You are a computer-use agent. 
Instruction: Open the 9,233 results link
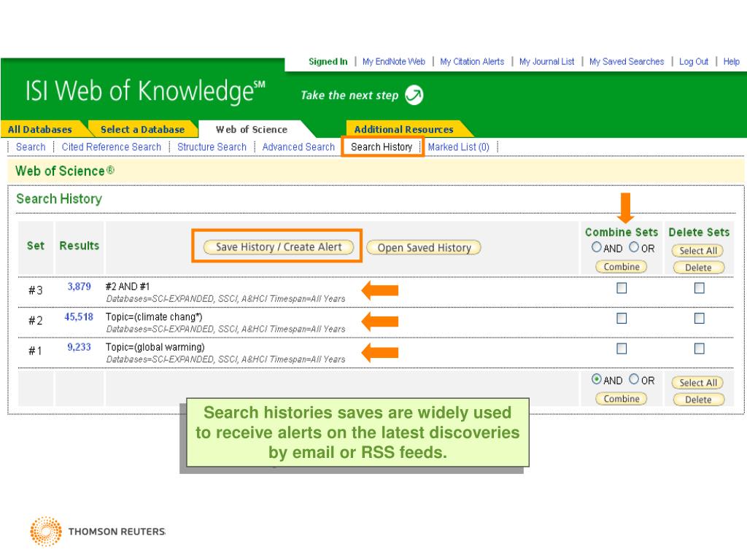click(79, 347)
